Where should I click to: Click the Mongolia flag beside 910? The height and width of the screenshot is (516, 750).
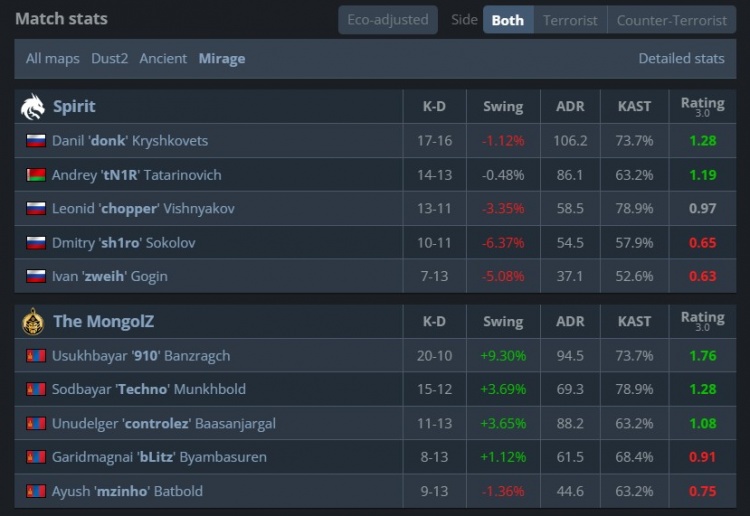pos(36,355)
